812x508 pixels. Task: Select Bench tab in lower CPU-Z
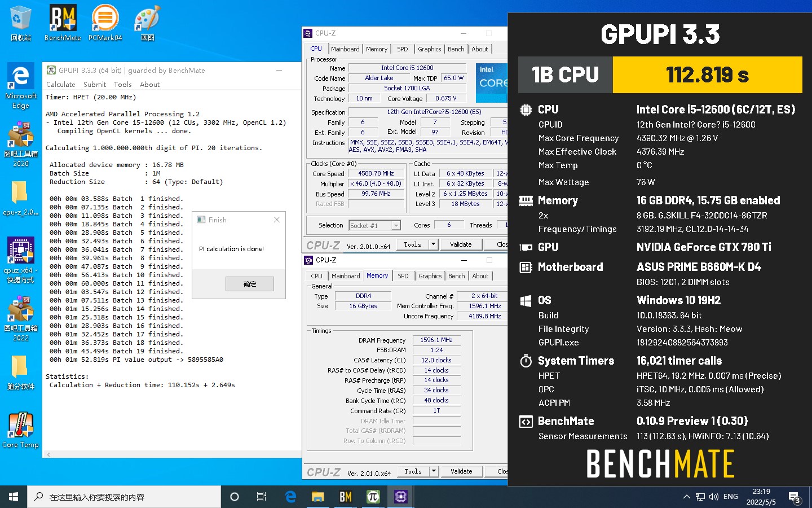click(x=457, y=276)
